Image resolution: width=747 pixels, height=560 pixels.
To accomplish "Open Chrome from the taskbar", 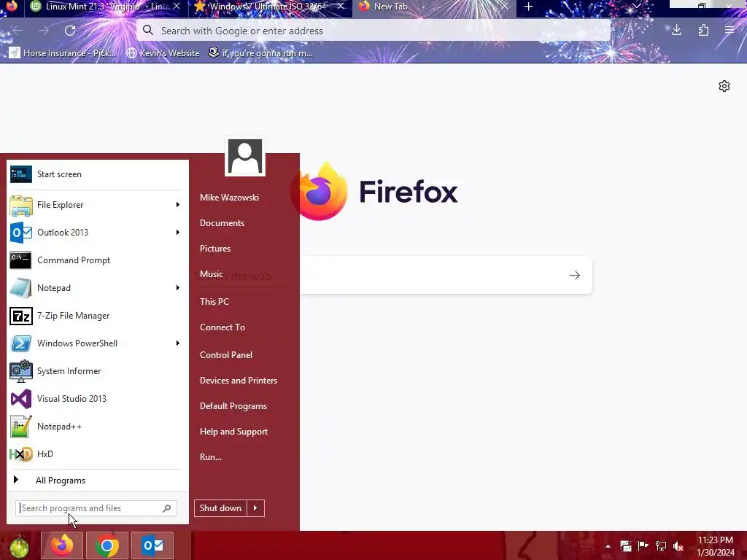I will (x=107, y=545).
